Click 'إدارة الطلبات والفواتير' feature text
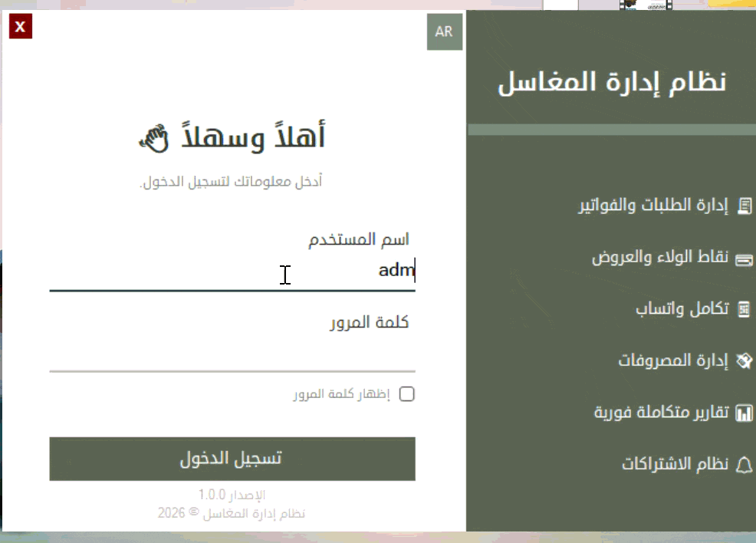This screenshot has width=756, height=543. point(653,205)
